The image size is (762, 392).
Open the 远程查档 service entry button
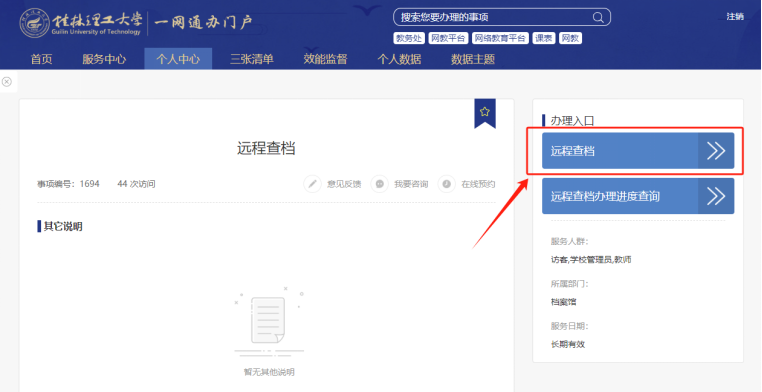(x=638, y=151)
